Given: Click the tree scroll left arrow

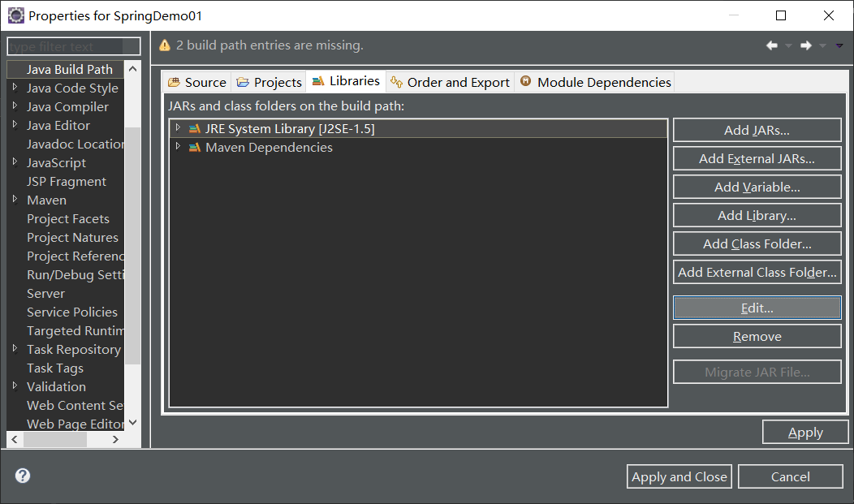Looking at the screenshot, I should point(15,439).
